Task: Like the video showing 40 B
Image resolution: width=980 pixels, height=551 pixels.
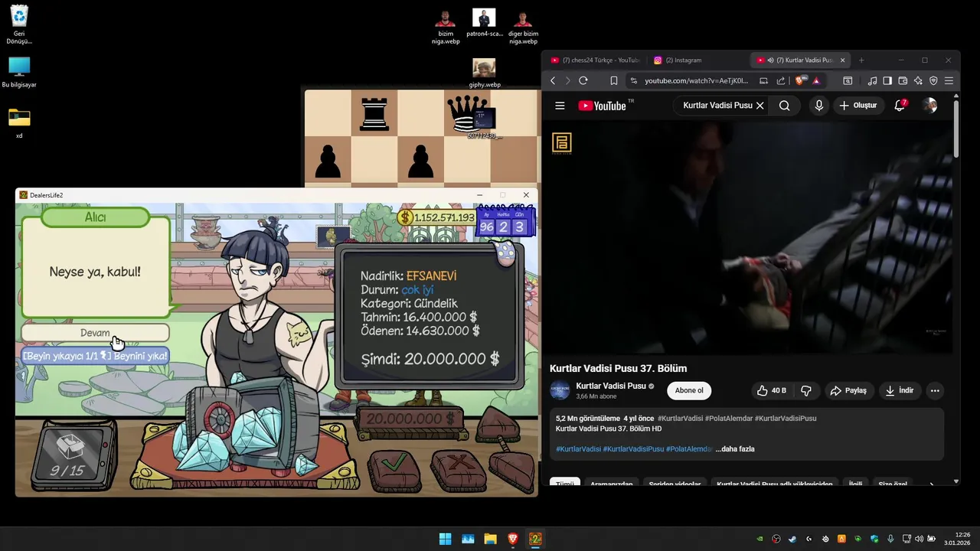Action: tap(772, 390)
